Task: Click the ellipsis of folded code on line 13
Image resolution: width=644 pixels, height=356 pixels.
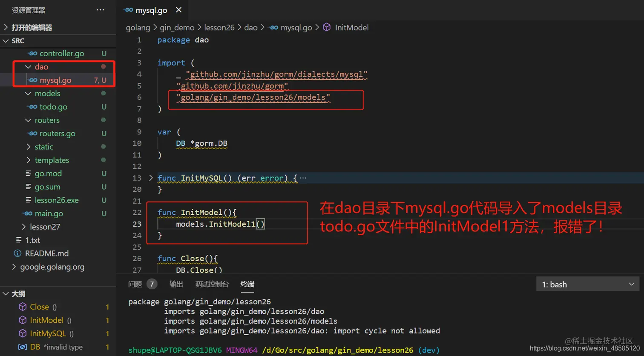Action: point(303,178)
